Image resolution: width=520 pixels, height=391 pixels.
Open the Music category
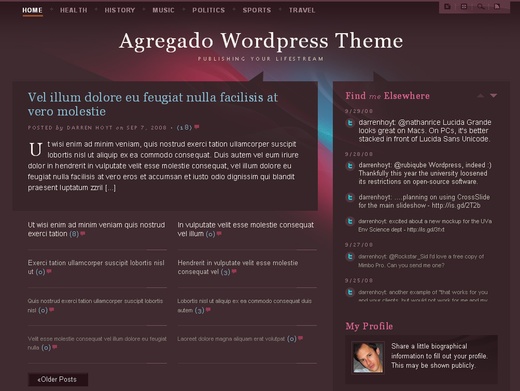163,10
